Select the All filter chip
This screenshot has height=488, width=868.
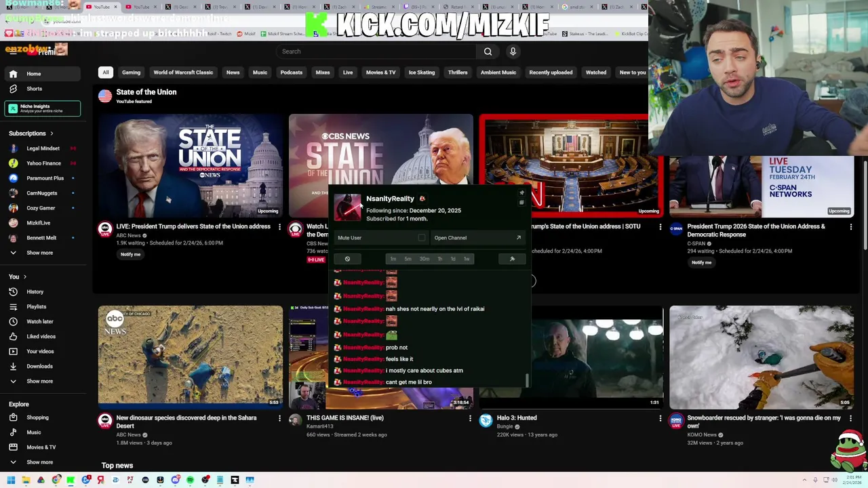106,73
